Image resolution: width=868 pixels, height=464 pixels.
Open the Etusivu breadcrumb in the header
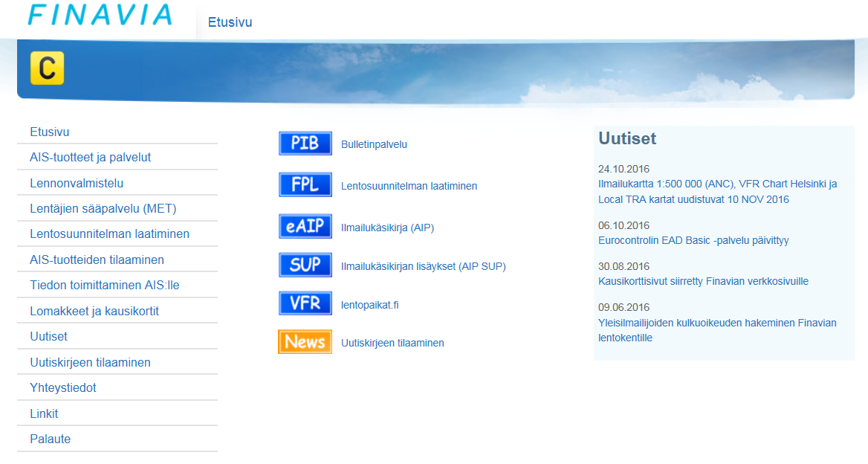click(230, 22)
